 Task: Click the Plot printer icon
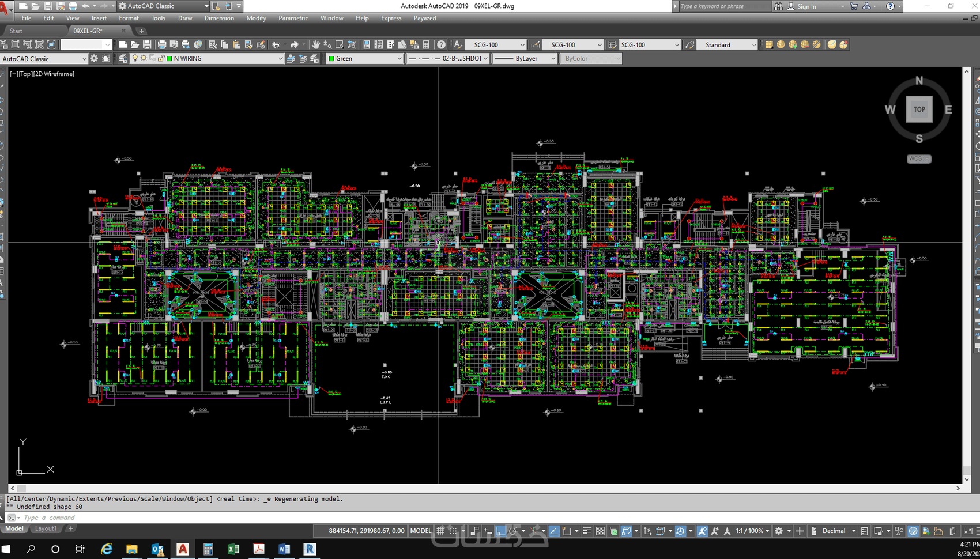pos(162,44)
